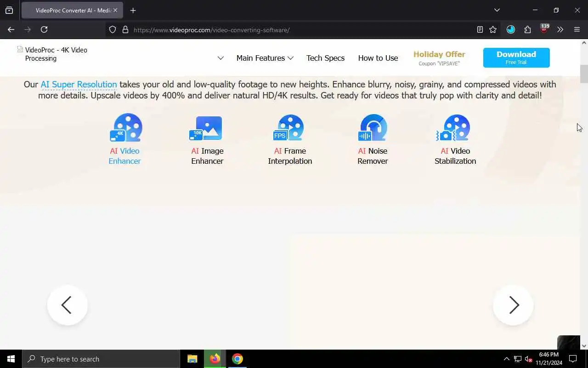Open the AI Frame Interpolation icon
This screenshot has width=588, height=368.
coord(288,127)
